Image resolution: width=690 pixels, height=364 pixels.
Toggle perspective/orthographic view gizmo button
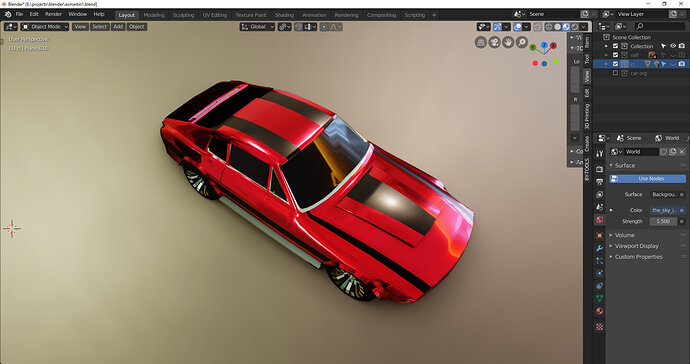tap(481, 42)
